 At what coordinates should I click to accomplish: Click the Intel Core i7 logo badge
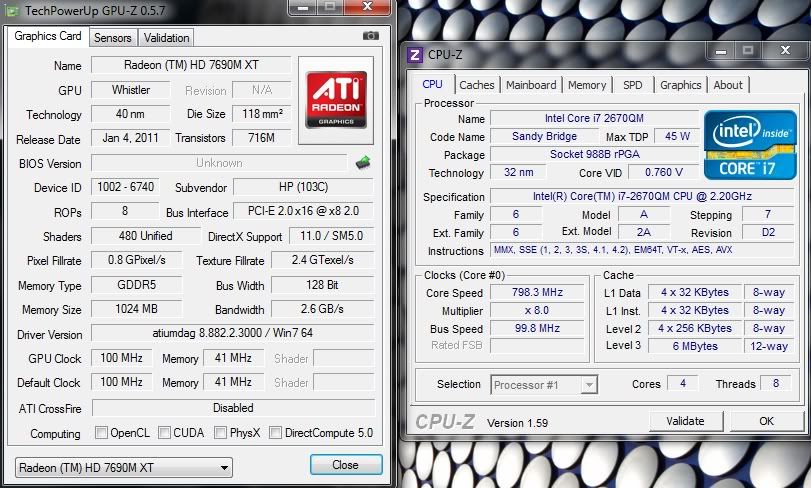coord(750,144)
